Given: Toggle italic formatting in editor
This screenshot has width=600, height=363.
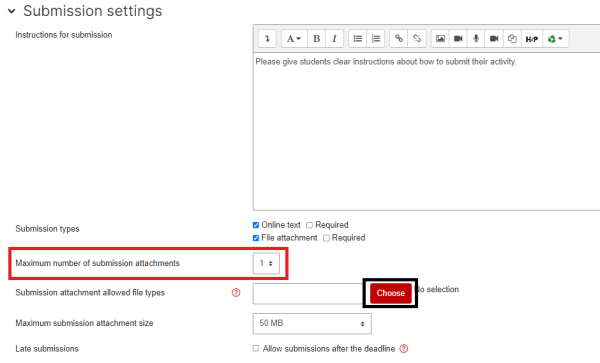Looking at the screenshot, I should (x=334, y=39).
